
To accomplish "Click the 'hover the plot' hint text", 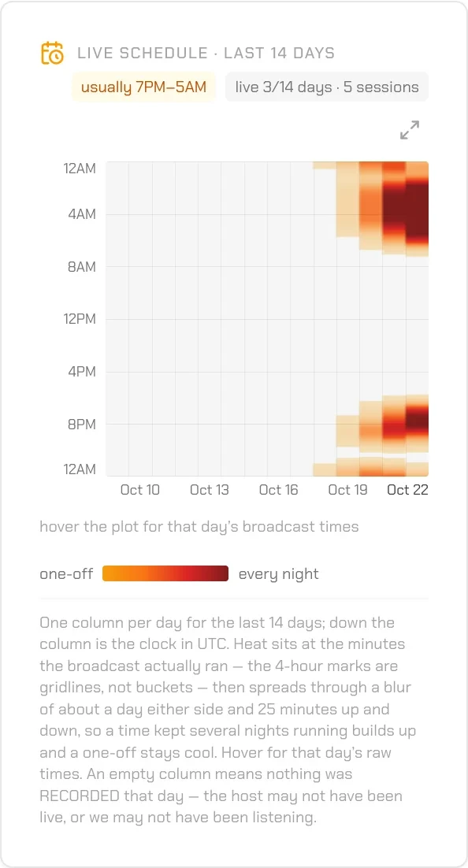I will [x=199, y=526].
